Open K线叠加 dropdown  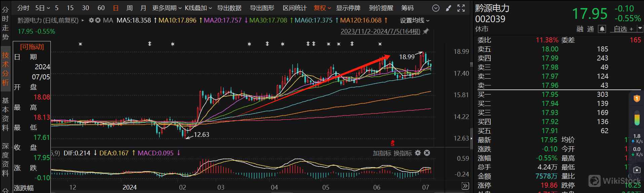coord(198,8)
